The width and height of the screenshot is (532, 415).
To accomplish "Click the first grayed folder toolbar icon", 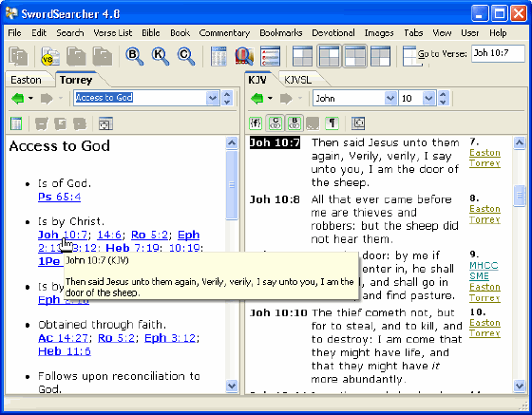I will (x=76, y=56).
